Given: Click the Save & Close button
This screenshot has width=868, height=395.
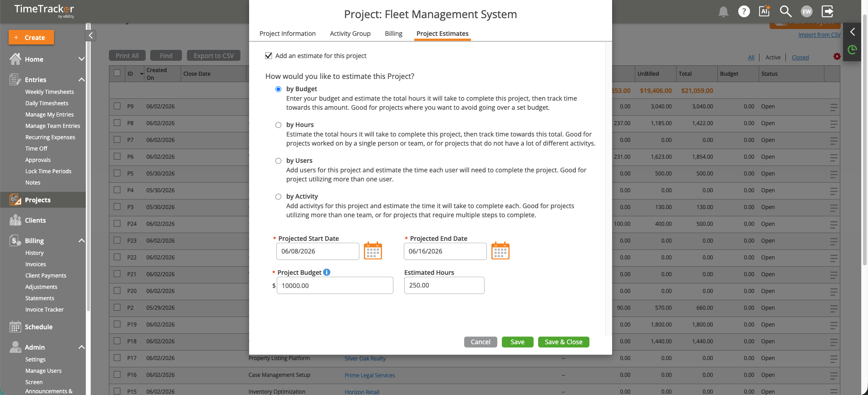Looking at the screenshot, I should click(564, 342).
